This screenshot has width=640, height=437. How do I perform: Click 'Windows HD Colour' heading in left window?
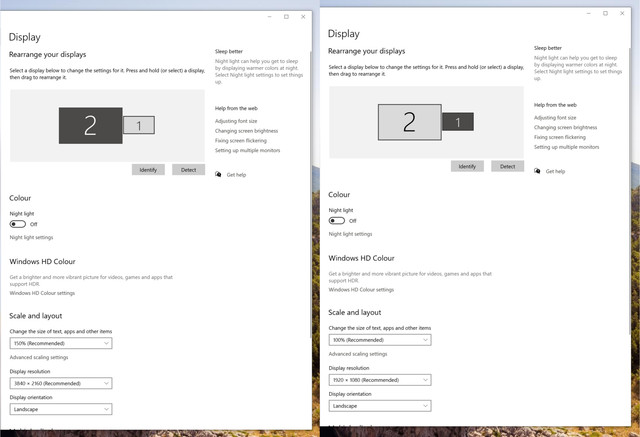click(x=42, y=262)
